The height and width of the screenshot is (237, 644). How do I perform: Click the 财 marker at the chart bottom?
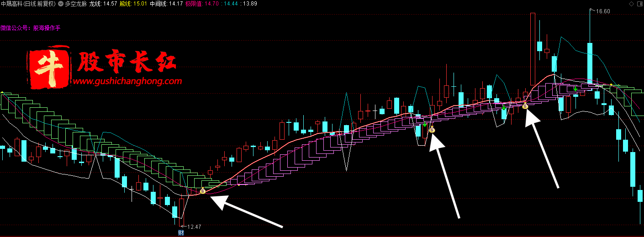(x=180, y=233)
